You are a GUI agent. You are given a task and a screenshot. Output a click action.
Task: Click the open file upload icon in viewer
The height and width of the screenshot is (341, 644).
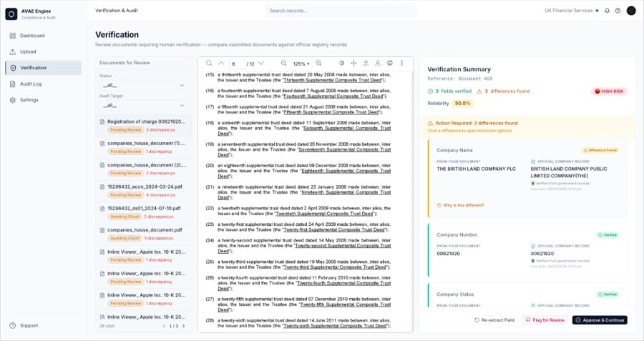click(x=365, y=64)
